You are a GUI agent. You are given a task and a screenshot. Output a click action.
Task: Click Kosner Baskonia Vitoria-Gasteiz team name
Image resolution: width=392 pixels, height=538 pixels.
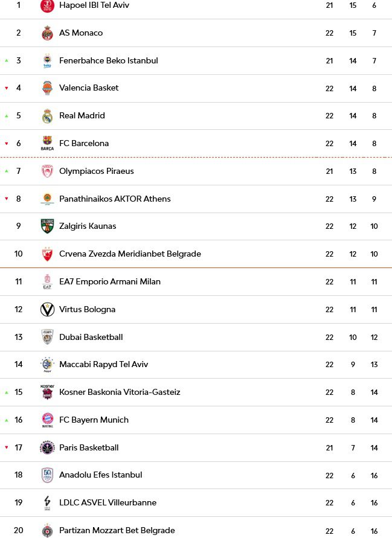120,392
